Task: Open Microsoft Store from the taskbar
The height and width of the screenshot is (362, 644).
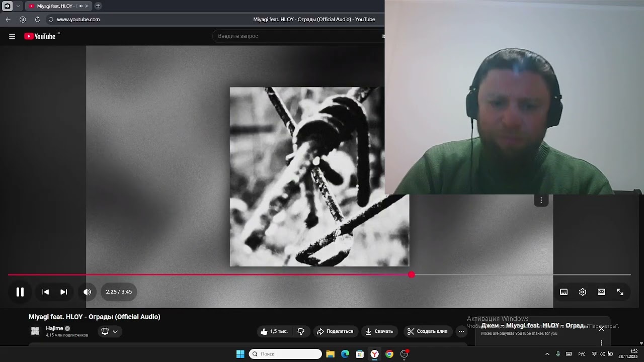Action: pos(360,354)
